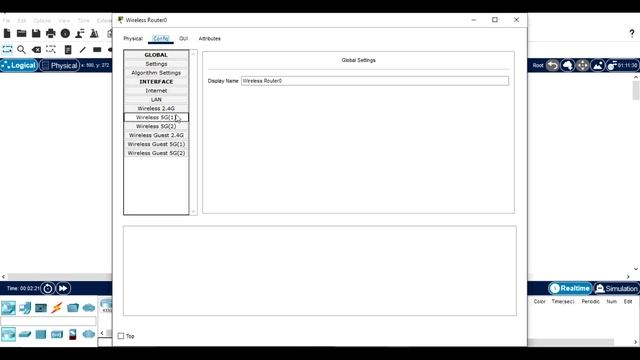The height and width of the screenshot is (360, 640).
Task: Open the Physical tab of Wireless Router0
Action: [133, 38]
